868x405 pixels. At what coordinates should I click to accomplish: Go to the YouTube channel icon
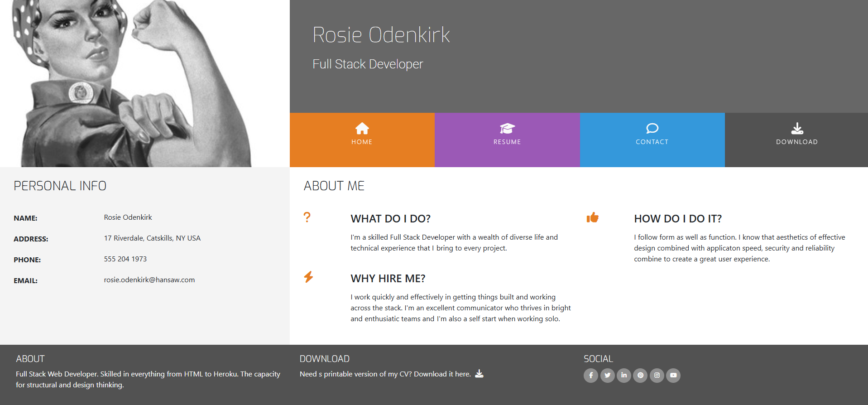pyautogui.click(x=673, y=375)
